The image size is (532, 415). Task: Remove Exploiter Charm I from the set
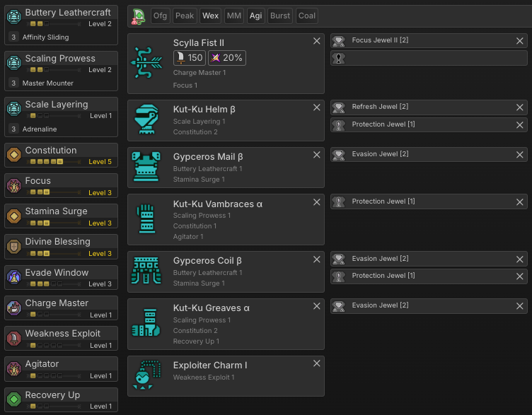click(x=316, y=363)
